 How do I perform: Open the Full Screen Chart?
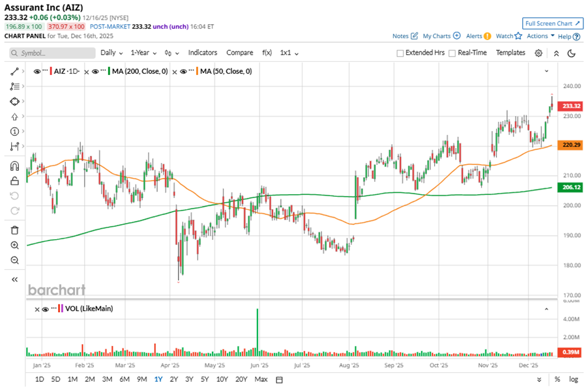tap(552, 23)
